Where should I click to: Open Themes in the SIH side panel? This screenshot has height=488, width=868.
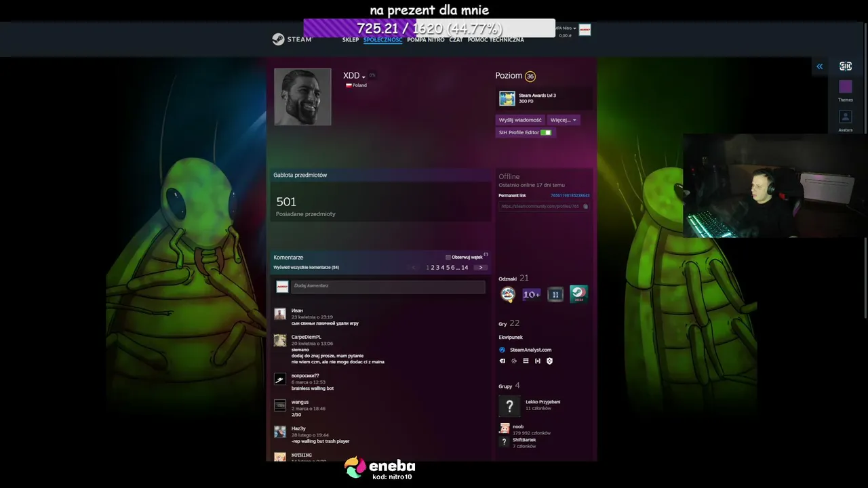[x=846, y=91]
